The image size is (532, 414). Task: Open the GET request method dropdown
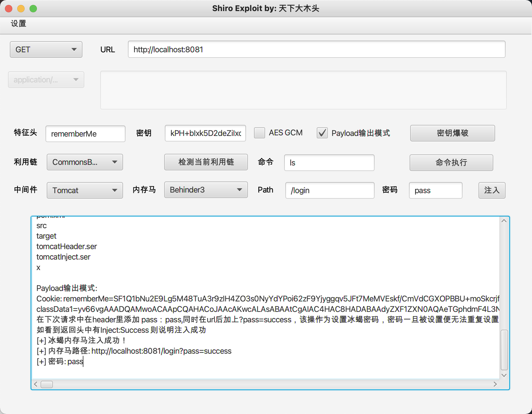46,50
